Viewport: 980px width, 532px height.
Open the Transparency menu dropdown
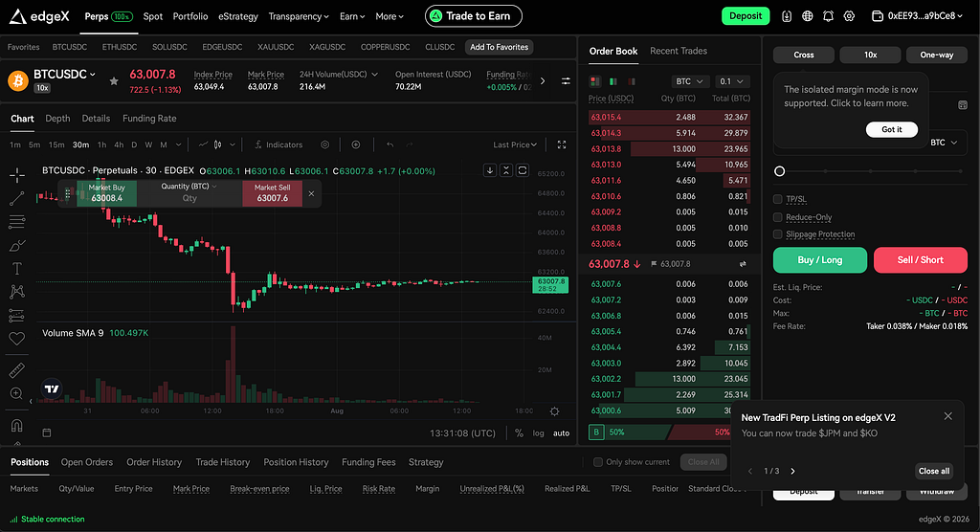[299, 16]
